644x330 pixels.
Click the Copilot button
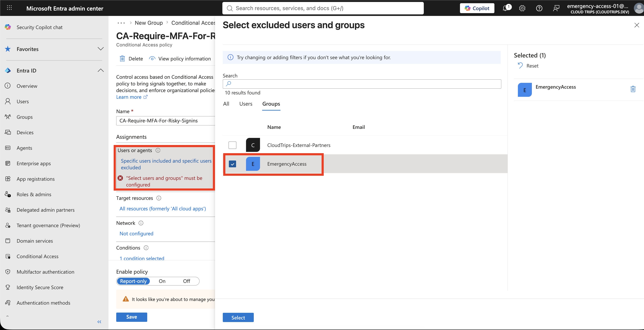[477, 8]
